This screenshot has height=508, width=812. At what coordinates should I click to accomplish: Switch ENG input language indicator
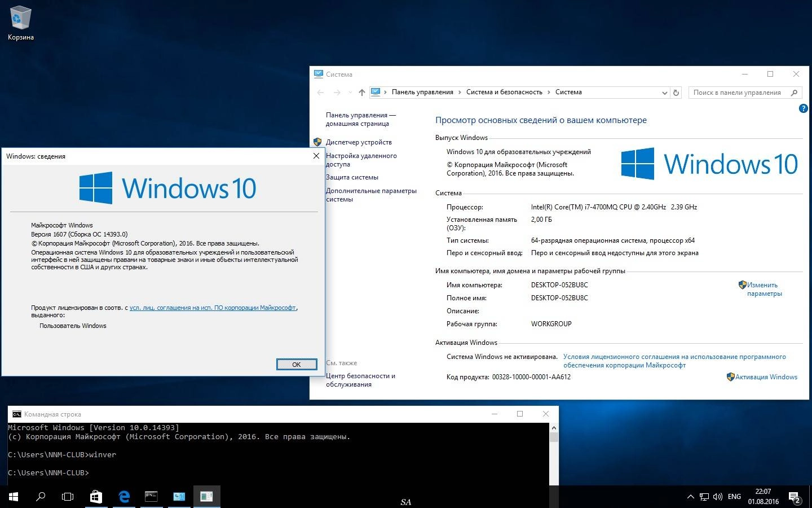pos(734,497)
